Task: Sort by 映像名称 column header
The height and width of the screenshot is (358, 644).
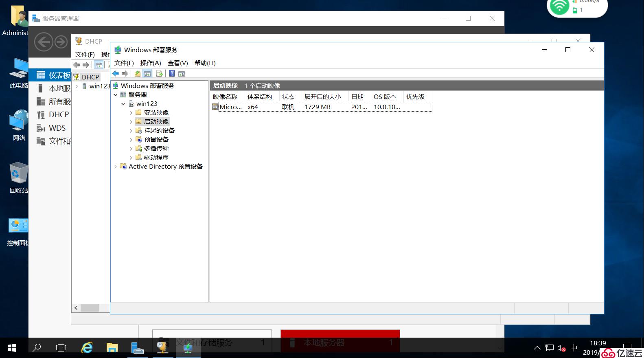Action: [x=227, y=97]
